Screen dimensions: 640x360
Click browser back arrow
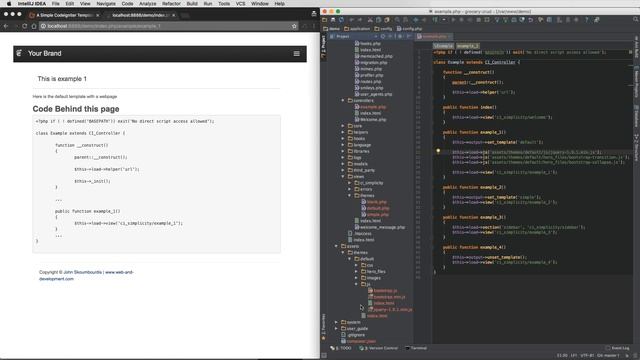click(6, 26)
